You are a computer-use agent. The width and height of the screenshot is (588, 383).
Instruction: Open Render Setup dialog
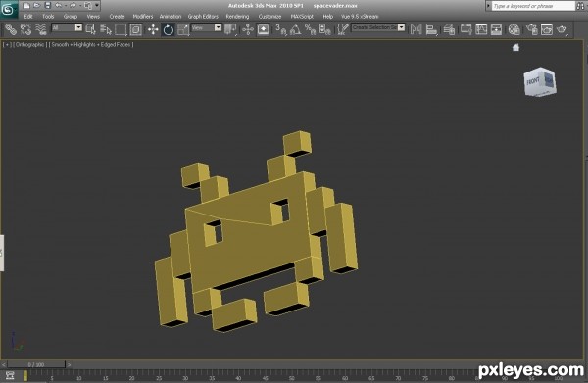[x=532, y=29]
